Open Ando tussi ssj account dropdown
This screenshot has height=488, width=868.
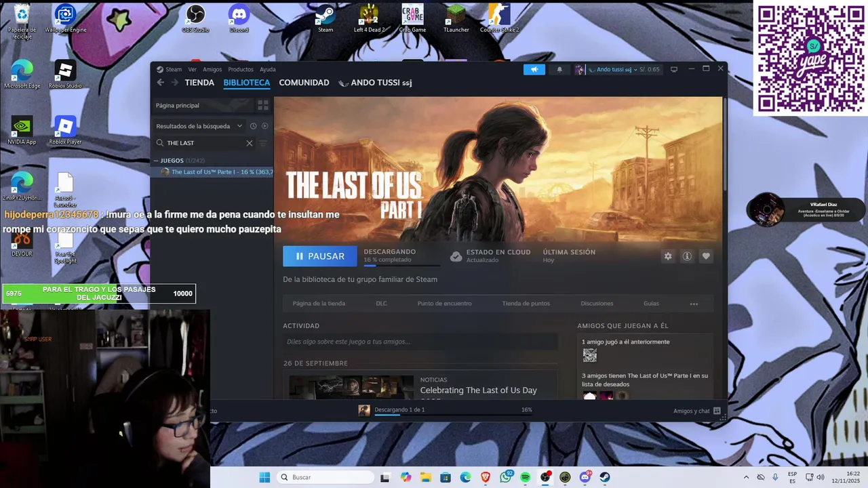click(612, 69)
